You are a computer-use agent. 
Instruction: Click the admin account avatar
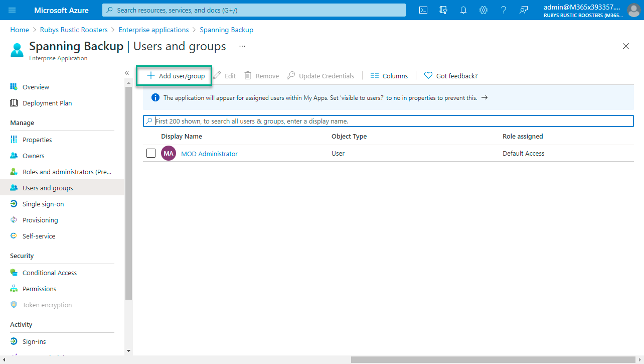pos(633,10)
